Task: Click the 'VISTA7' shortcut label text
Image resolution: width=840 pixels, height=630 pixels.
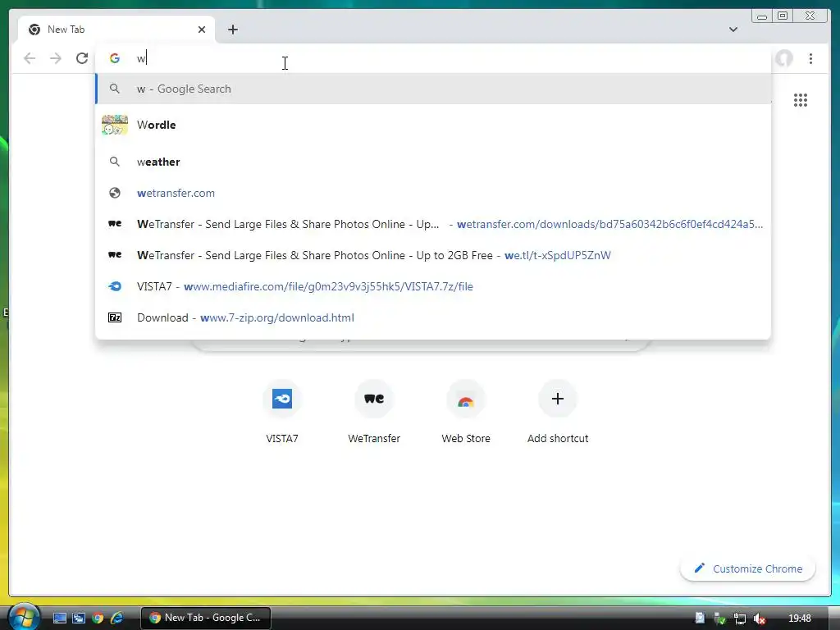Action: pyautogui.click(x=282, y=438)
